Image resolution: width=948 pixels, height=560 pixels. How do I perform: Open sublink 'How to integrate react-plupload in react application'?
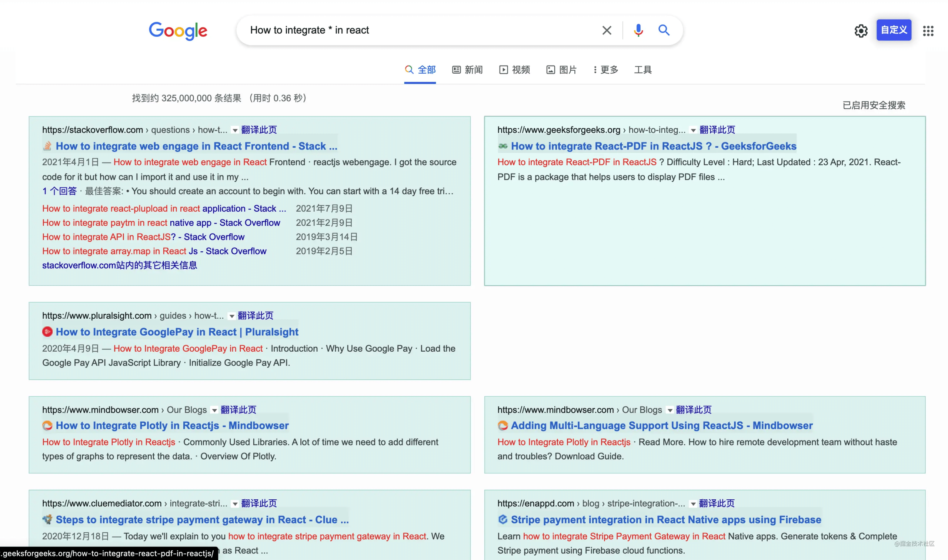coord(164,208)
